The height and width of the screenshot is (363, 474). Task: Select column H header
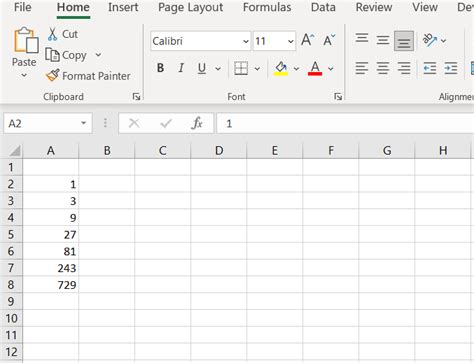(443, 151)
